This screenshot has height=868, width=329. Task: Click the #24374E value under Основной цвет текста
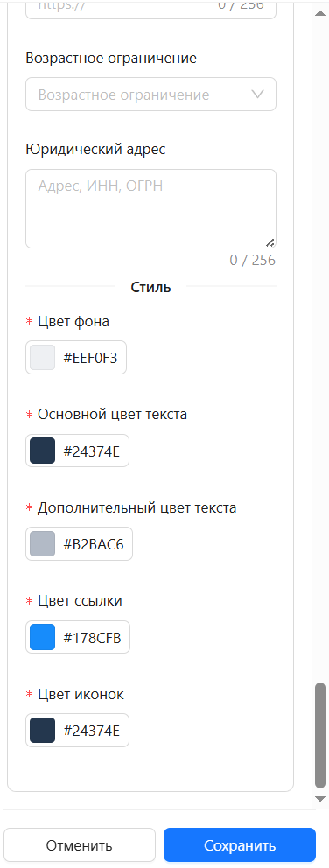point(91,451)
